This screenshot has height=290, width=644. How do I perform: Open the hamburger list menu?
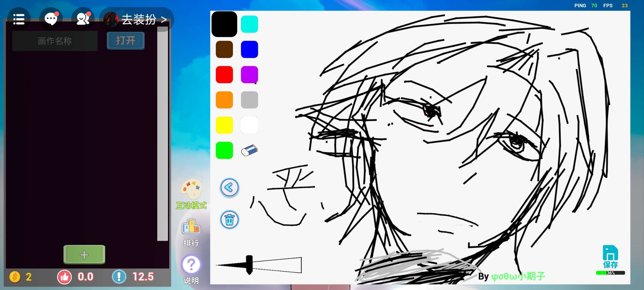[x=19, y=19]
